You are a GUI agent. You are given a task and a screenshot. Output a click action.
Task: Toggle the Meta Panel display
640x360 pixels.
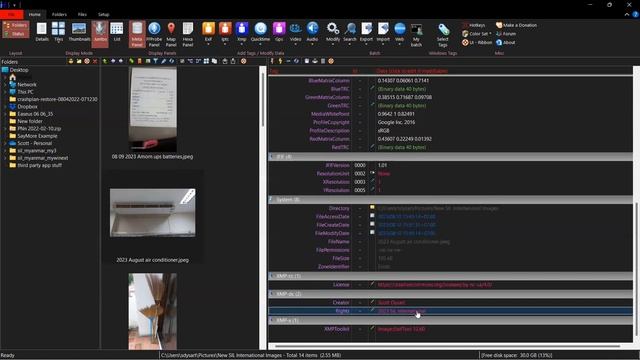click(137, 34)
